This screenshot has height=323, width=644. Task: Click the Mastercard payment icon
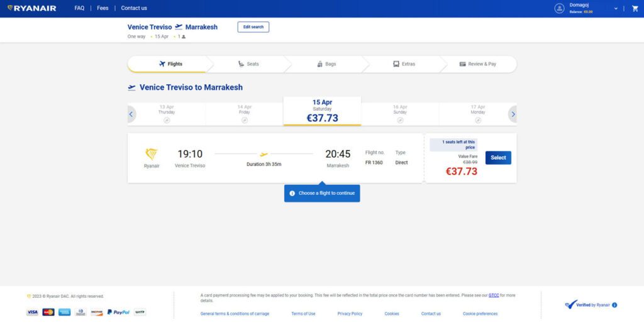[x=48, y=312]
